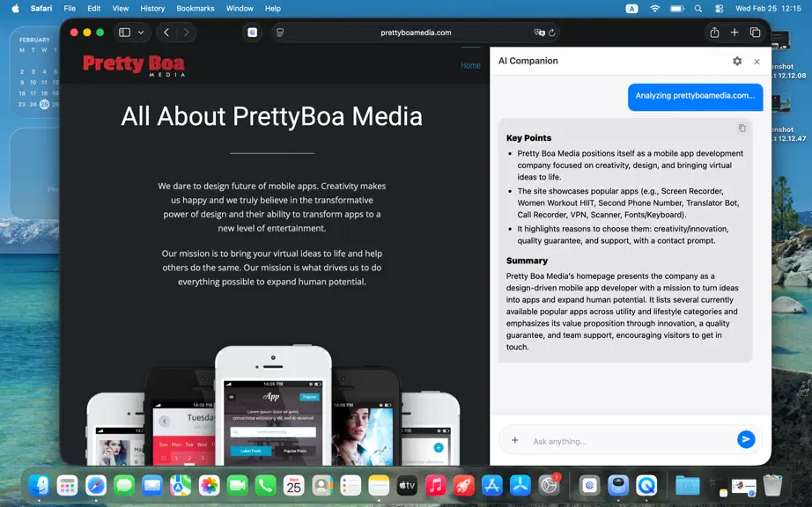The height and width of the screenshot is (507, 812).
Task: Toggle Safari sidebar button
Action: click(x=124, y=33)
